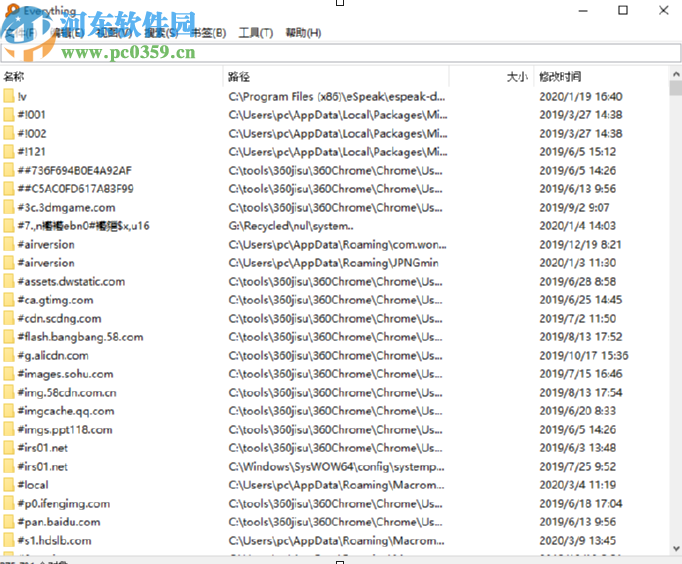Viewport: 682px width, 564px height.
Task: Select the ##736F694B0E4A92AF entry name
Action: click(74, 170)
